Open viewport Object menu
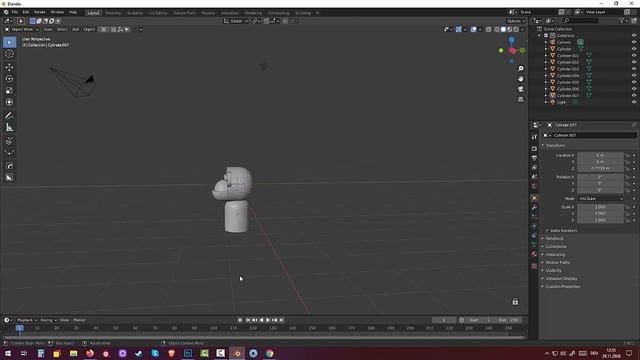Image resolution: width=640 pixels, height=360 pixels. (89, 29)
